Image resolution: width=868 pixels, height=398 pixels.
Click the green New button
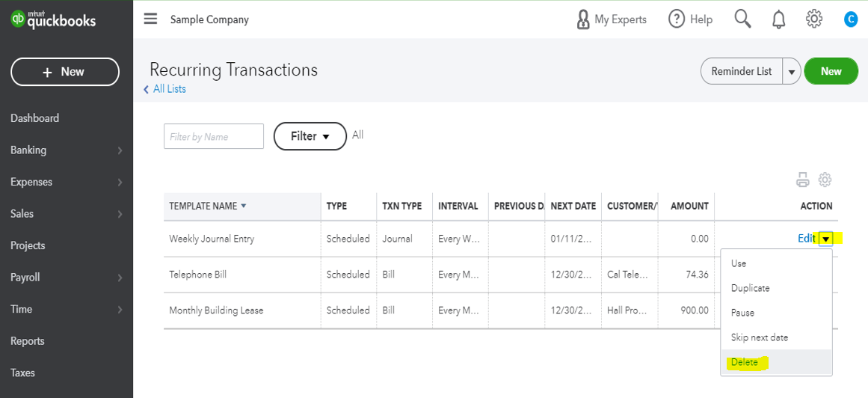click(831, 72)
